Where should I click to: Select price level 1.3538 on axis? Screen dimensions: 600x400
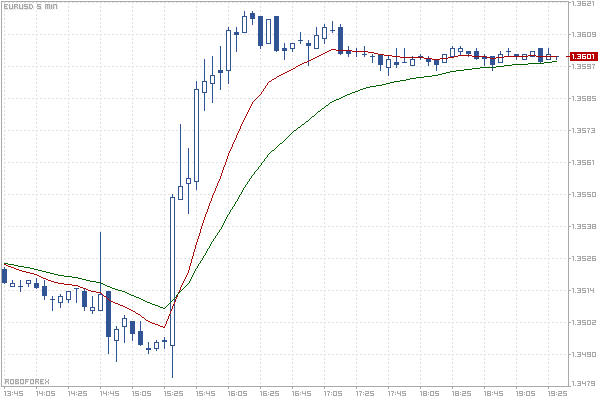583,226
